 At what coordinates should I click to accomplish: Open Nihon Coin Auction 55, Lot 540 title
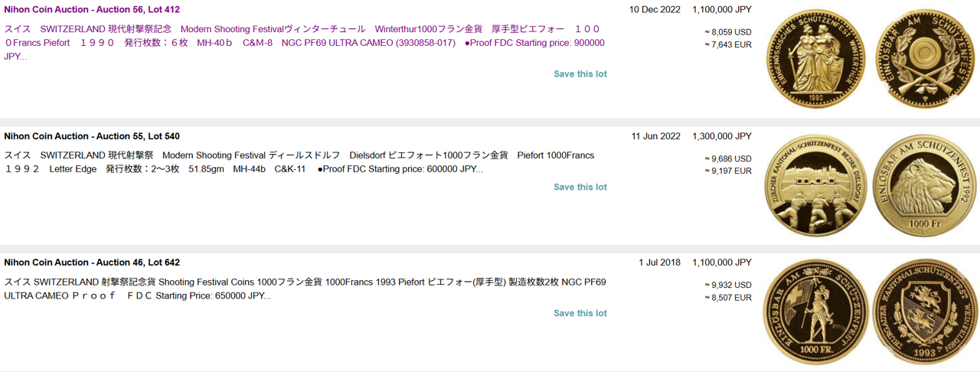pyautogui.click(x=92, y=136)
